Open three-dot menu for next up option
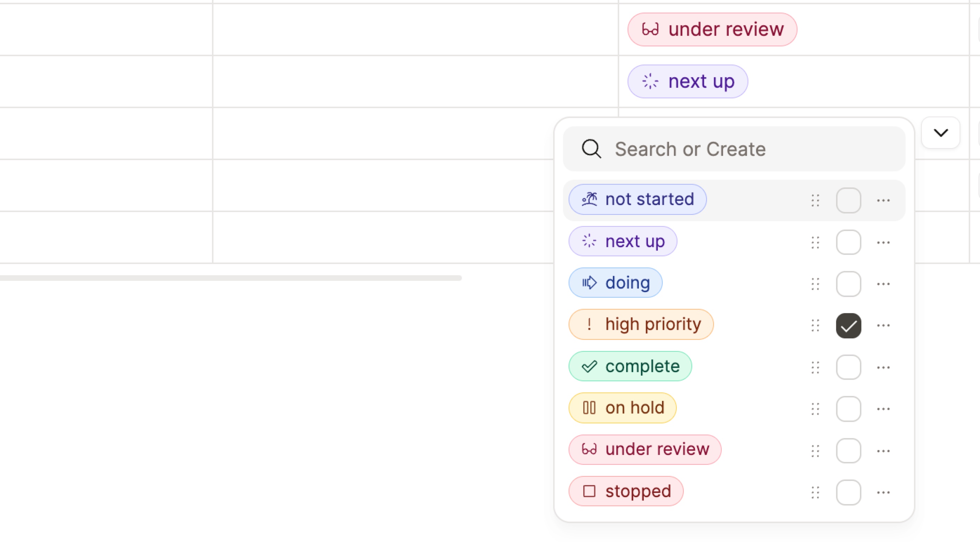Viewport: 980px width, 542px height. [x=883, y=242]
